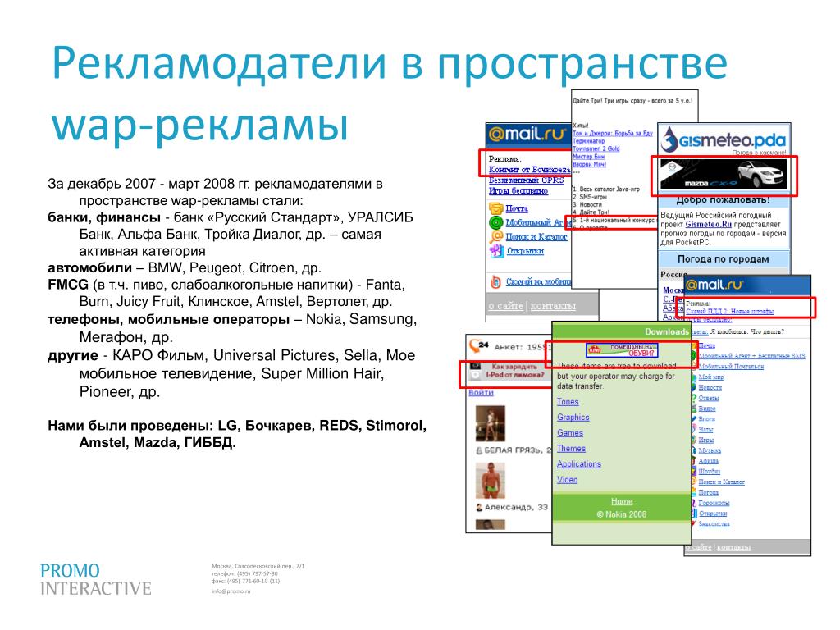The height and width of the screenshot is (630, 840).
Task: Click the green Мобильный Агент round icon
Action: click(496, 222)
